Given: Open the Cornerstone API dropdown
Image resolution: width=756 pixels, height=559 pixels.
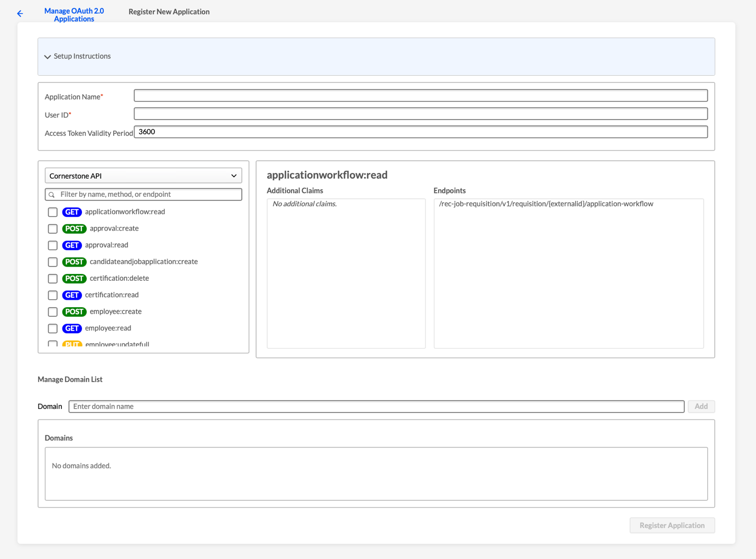Looking at the screenshot, I should pos(143,176).
